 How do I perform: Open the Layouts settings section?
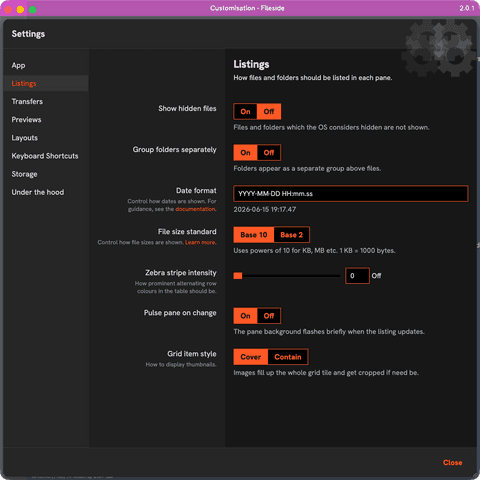(24, 138)
